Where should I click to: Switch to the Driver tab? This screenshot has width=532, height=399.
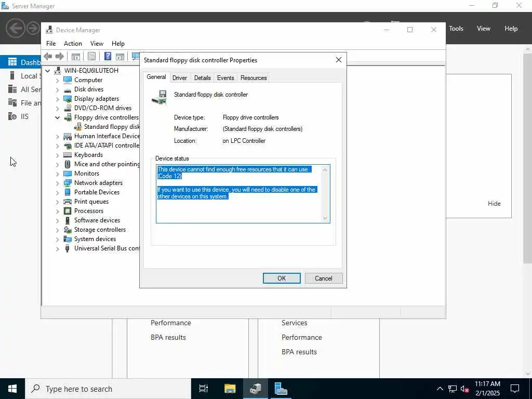179,78
